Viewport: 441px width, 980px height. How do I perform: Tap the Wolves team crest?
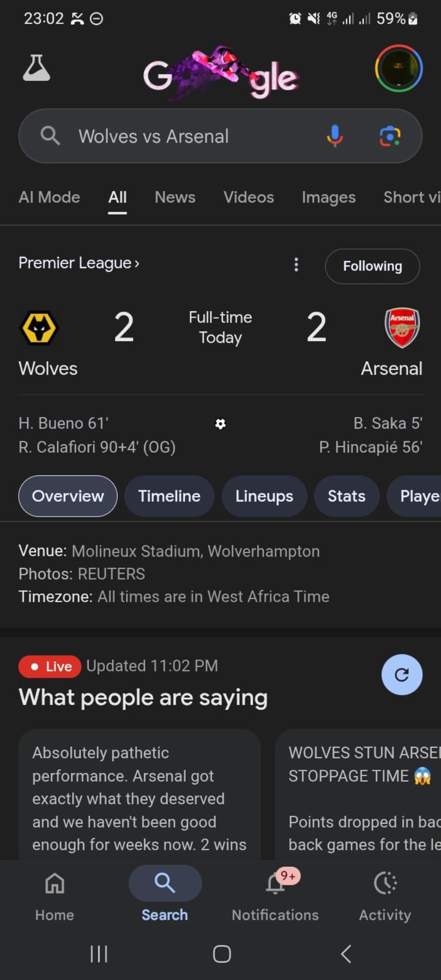point(39,328)
